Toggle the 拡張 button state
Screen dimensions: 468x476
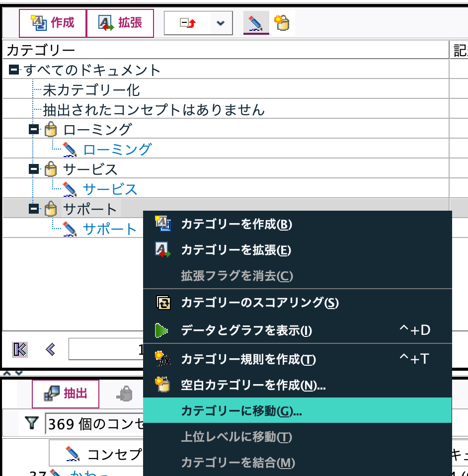point(119,22)
